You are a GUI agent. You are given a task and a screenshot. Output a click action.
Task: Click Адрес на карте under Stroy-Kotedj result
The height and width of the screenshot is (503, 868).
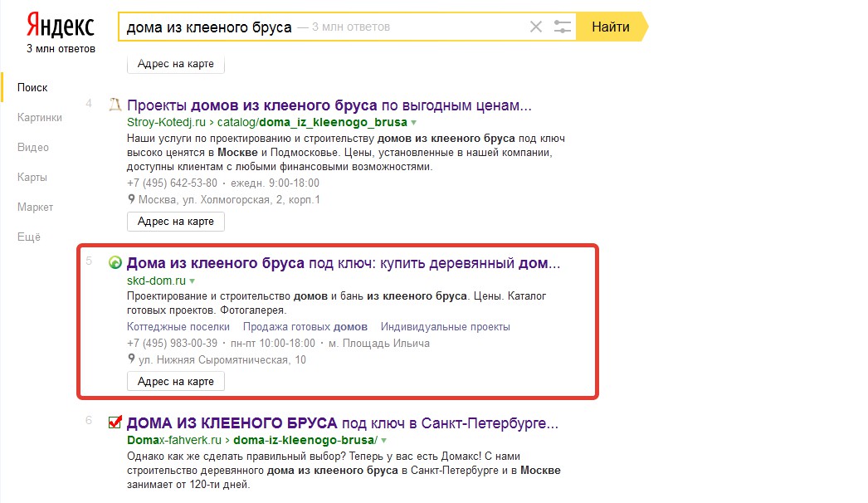tap(175, 221)
